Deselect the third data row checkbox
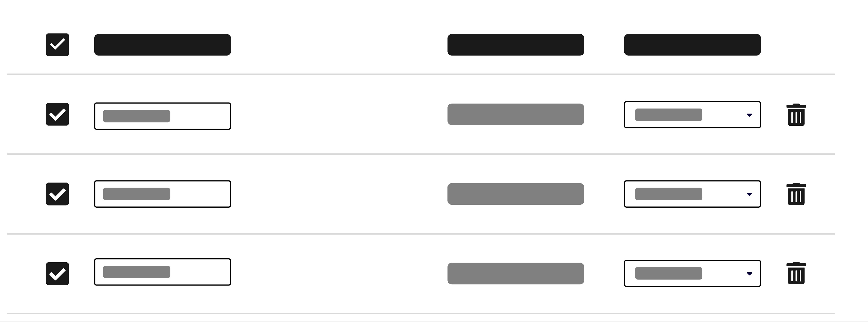 pos(58,274)
